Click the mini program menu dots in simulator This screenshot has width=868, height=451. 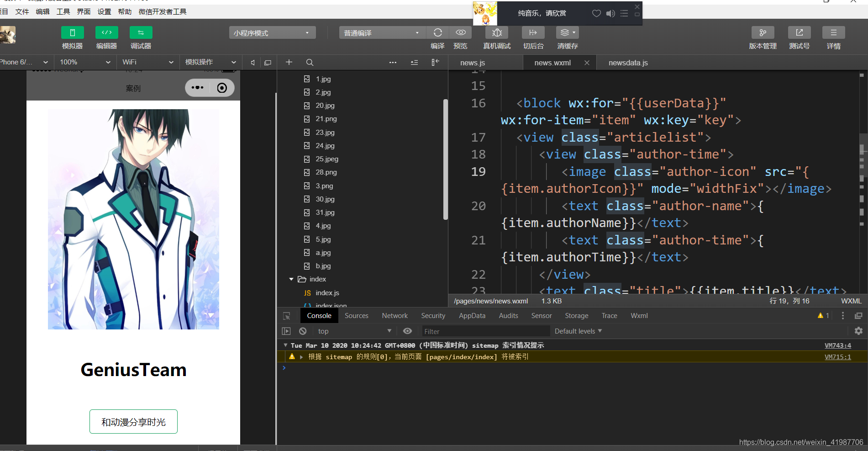click(198, 88)
